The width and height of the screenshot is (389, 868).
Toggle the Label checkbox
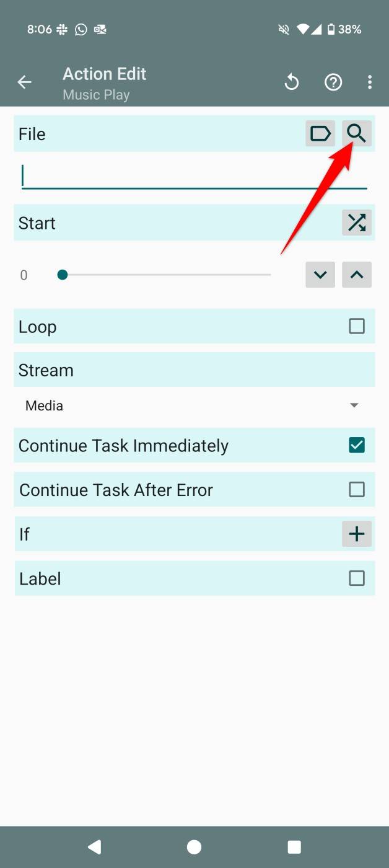357,578
